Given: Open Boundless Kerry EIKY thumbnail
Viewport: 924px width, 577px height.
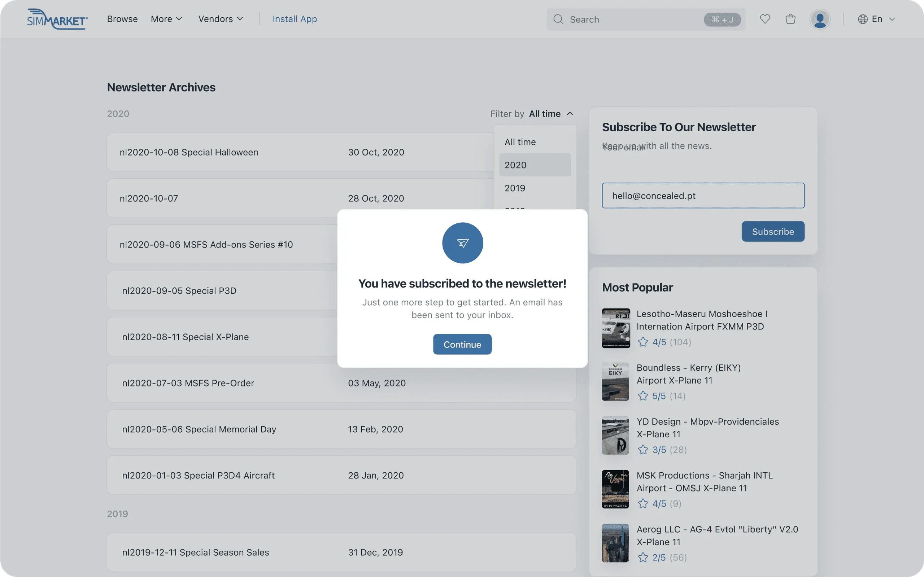Looking at the screenshot, I should tap(616, 382).
